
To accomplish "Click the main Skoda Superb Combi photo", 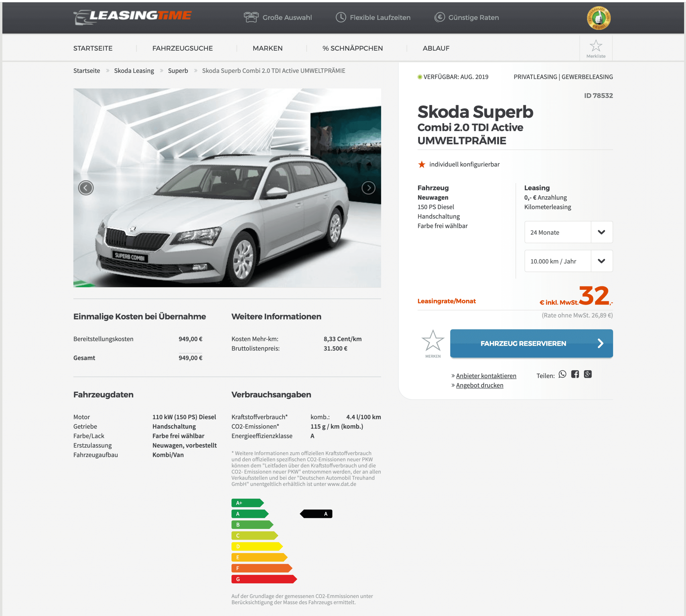I will point(227,188).
